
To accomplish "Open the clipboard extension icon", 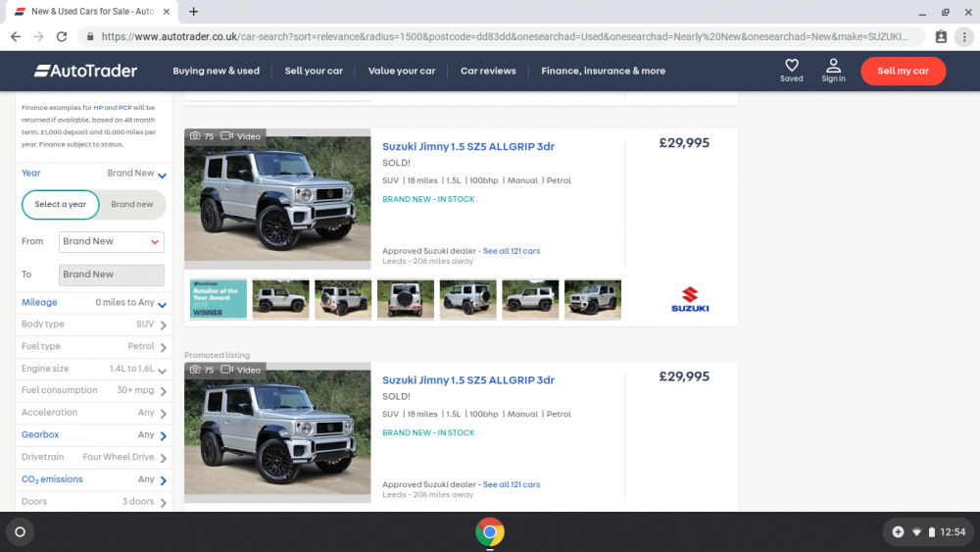I will pyautogui.click(x=941, y=36).
